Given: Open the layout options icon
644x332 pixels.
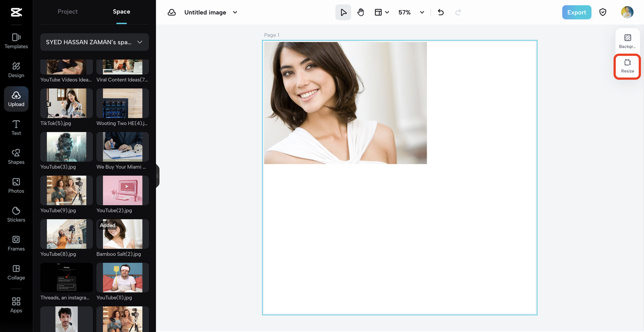Looking at the screenshot, I should [378, 12].
